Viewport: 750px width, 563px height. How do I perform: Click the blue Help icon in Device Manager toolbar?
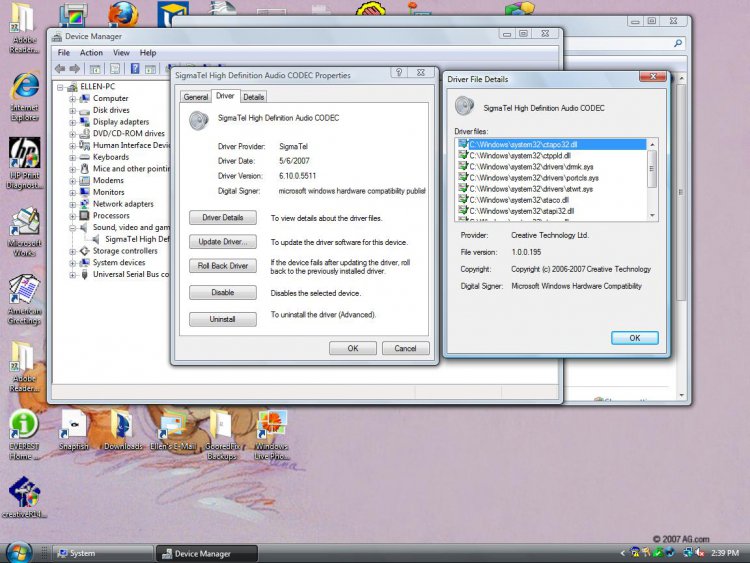135,69
